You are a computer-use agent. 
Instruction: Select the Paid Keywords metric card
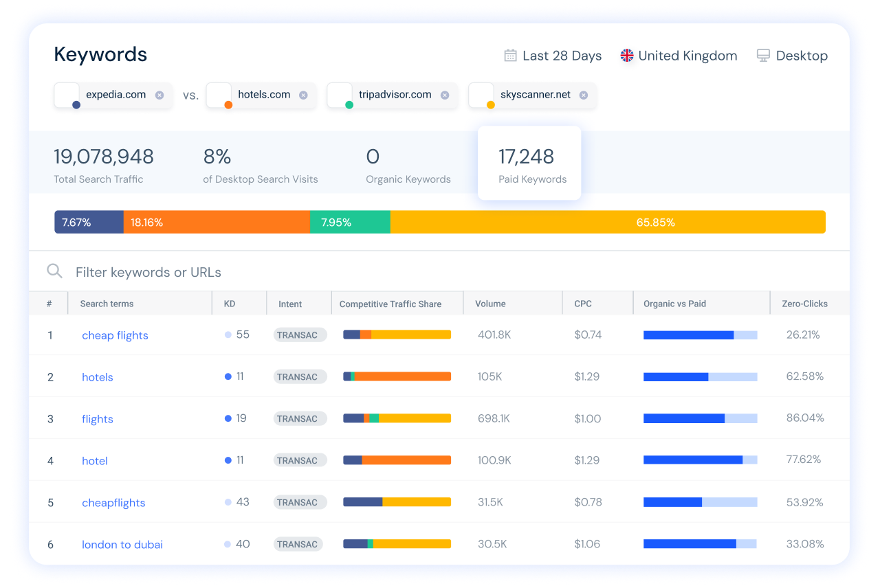529,163
